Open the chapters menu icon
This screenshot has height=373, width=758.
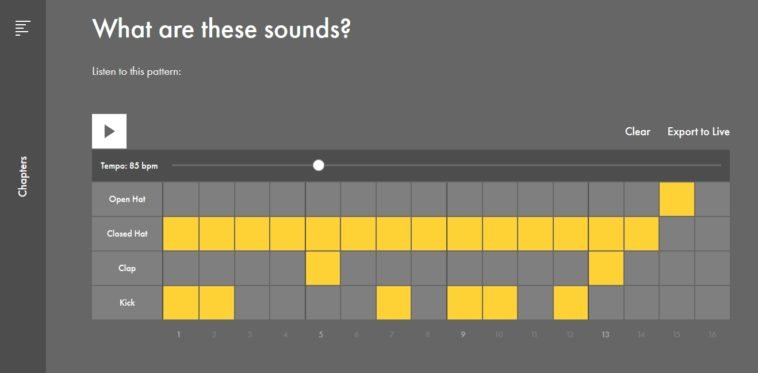click(23, 28)
